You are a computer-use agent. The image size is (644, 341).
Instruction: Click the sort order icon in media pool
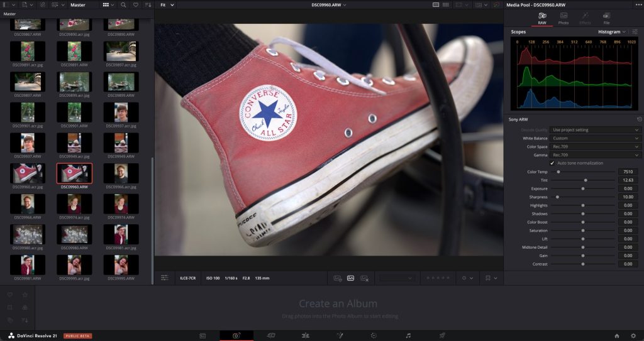point(148,4)
